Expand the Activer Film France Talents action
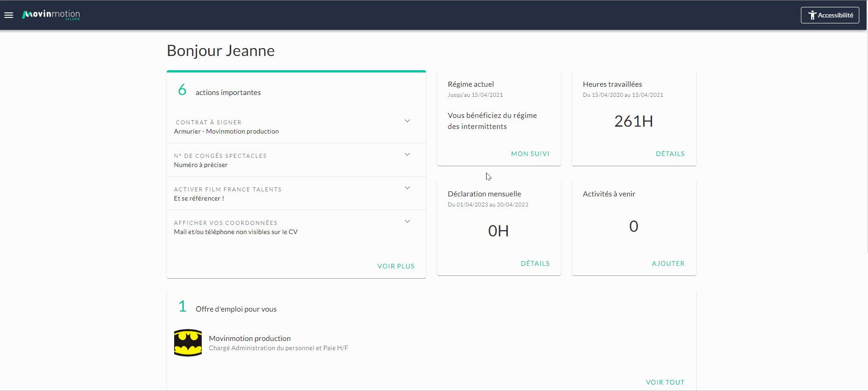Screen dimensions: 868x391 [407, 188]
